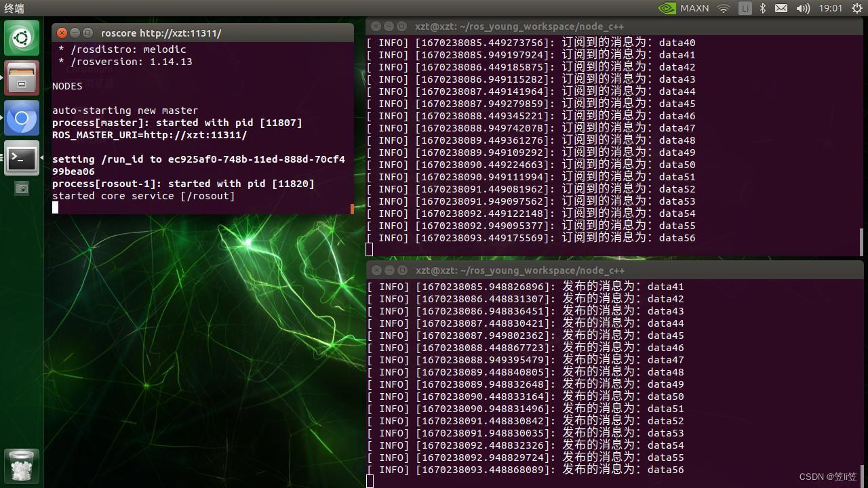This screenshot has height=488, width=868.
Task: Maximize the upper node_c++ subscriber terminal
Action: (x=402, y=26)
